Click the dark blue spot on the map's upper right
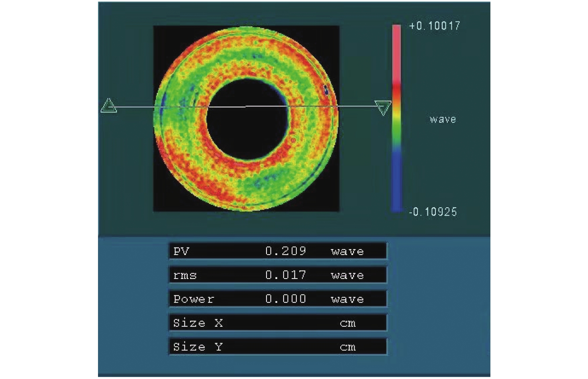588x379 pixels. (x=326, y=90)
